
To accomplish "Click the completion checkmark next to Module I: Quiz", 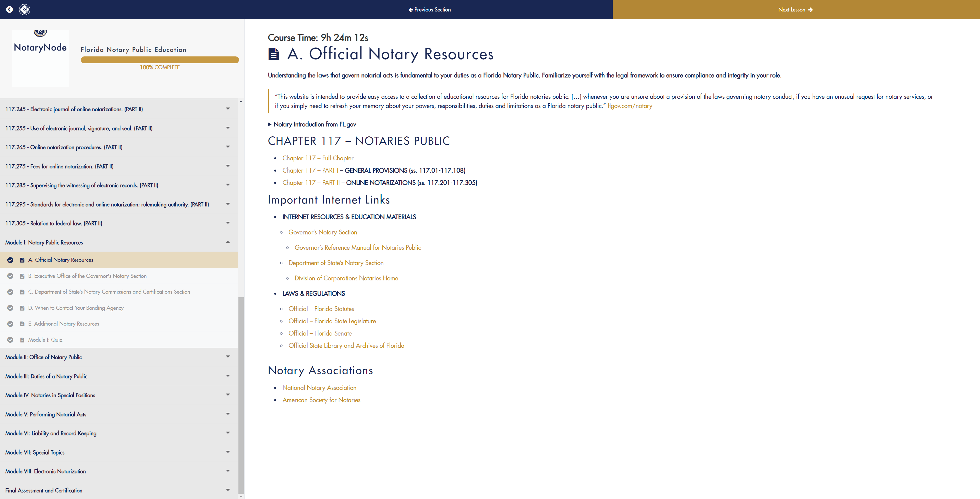I will (10, 339).
